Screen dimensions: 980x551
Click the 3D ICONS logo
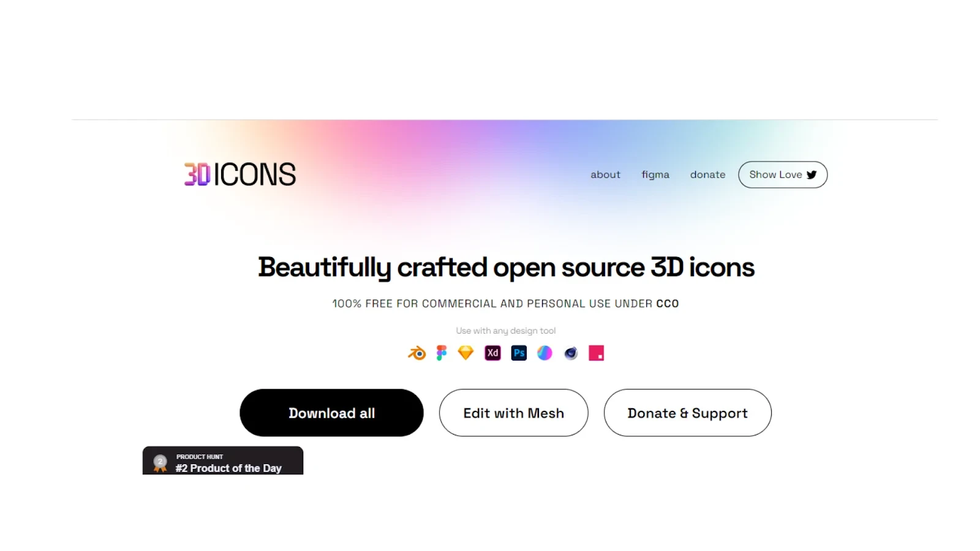coord(240,174)
